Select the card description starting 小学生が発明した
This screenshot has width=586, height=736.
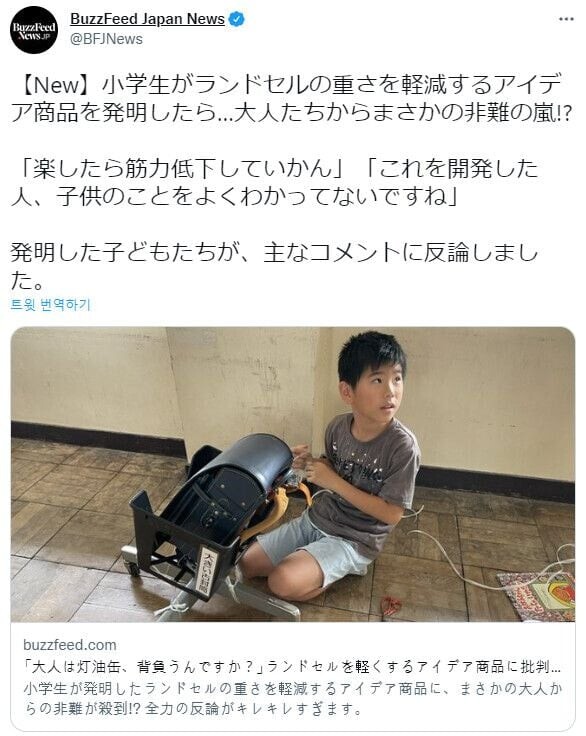click(x=292, y=698)
